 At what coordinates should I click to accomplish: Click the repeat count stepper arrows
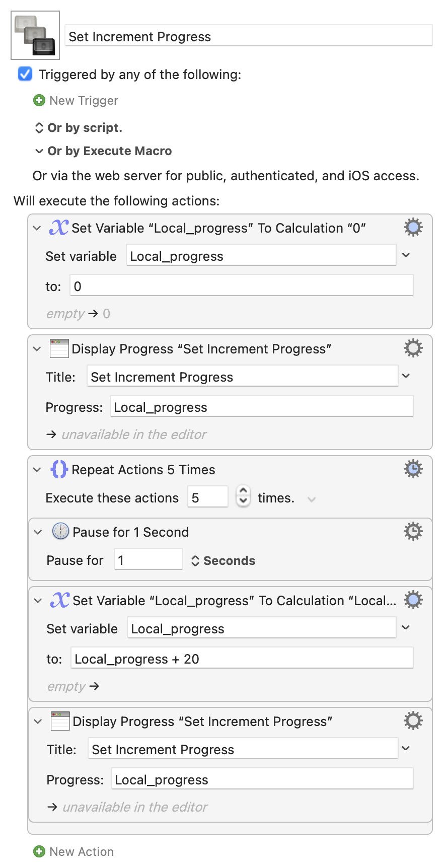(x=243, y=496)
